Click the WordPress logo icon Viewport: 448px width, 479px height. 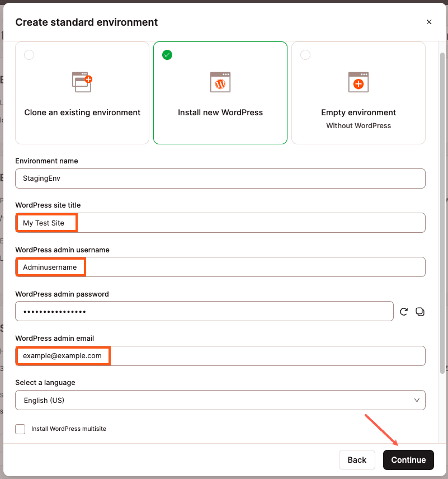[x=220, y=82]
